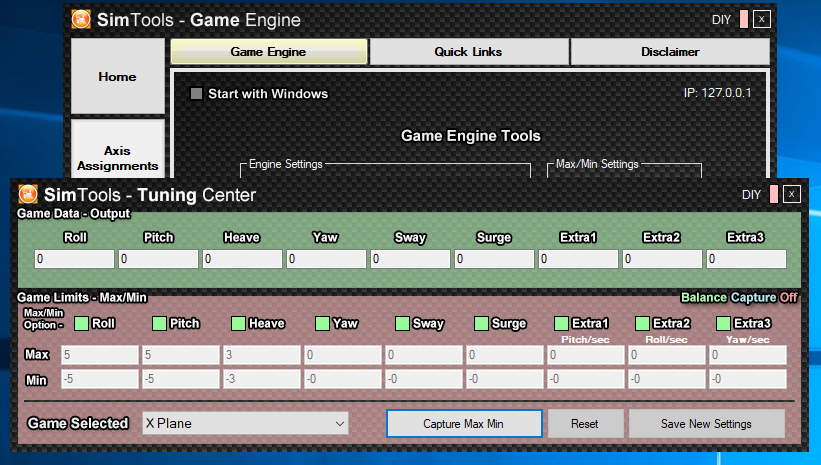Click the Surge Max value field

click(x=505, y=355)
